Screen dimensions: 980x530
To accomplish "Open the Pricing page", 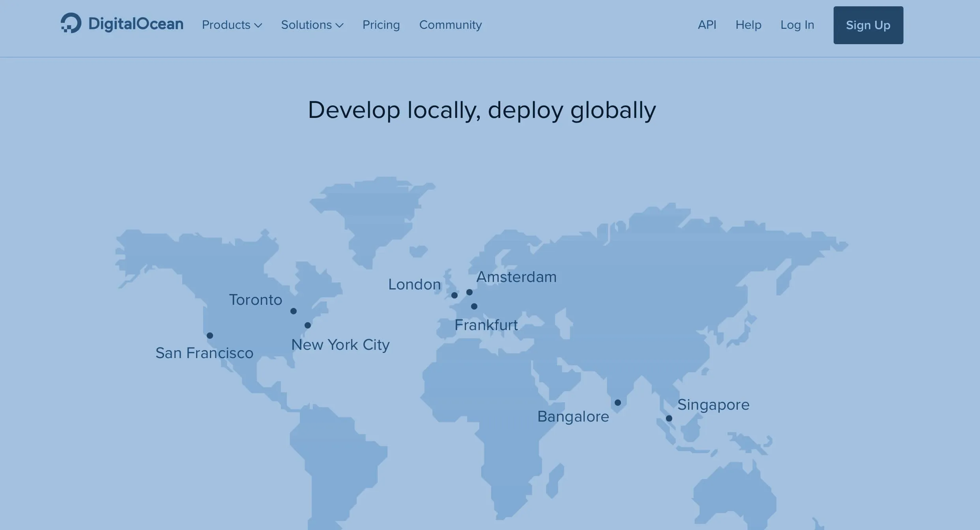I will pyautogui.click(x=381, y=25).
